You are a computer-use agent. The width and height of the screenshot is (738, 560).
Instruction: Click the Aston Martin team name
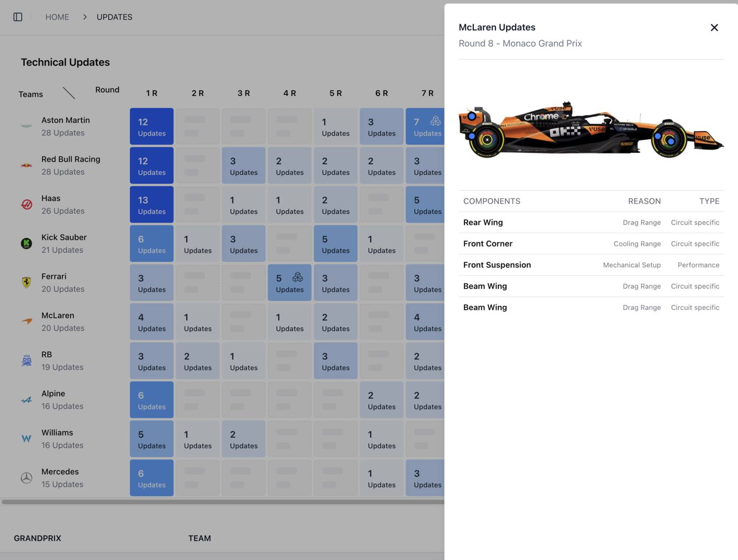coord(66,120)
